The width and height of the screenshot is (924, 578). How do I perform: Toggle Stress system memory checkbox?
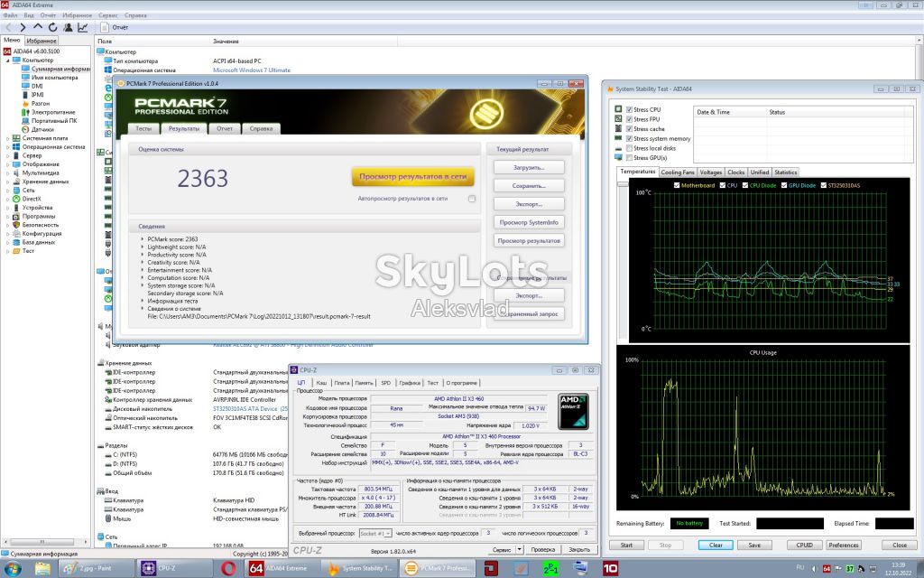(x=629, y=138)
